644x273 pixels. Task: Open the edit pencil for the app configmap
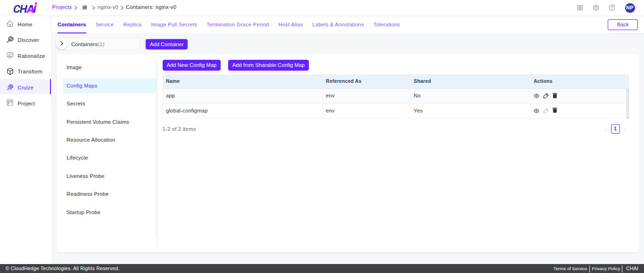click(545, 96)
